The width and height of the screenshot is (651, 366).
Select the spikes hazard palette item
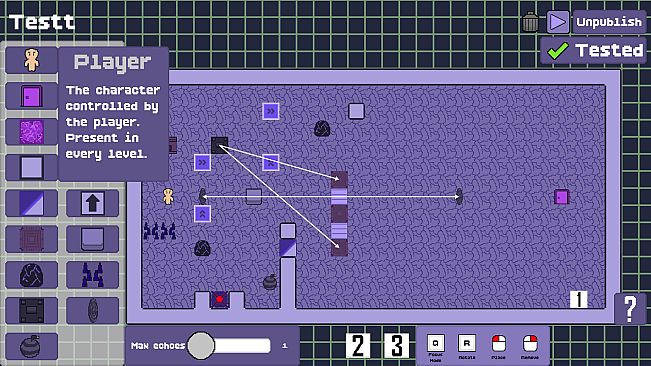tap(92, 275)
